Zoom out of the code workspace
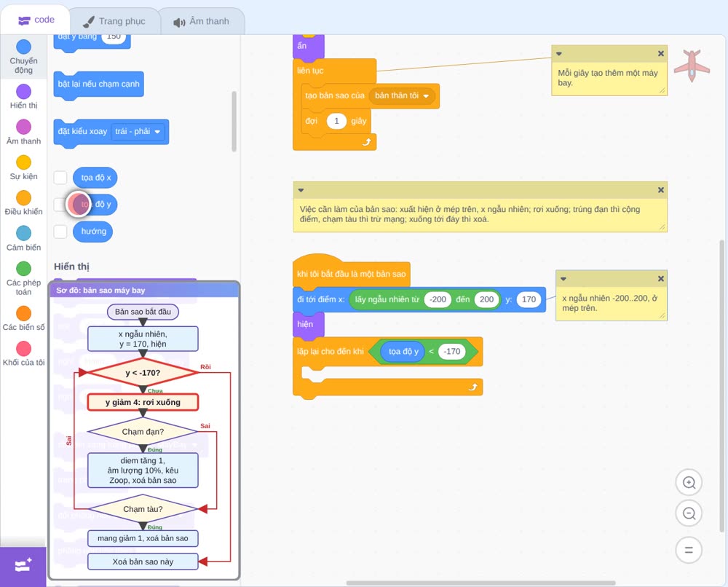Image resolution: width=728 pixels, height=587 pixels. [x=689, y=513]
